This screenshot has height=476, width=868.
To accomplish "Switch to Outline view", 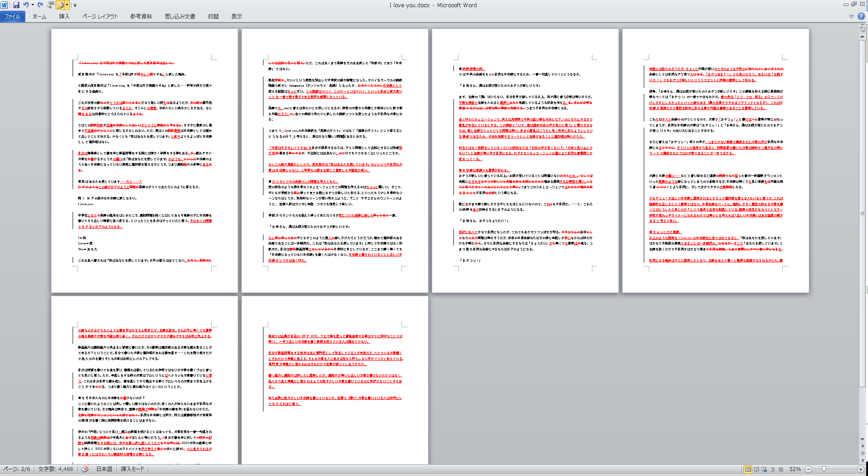I will click(772, 469).
